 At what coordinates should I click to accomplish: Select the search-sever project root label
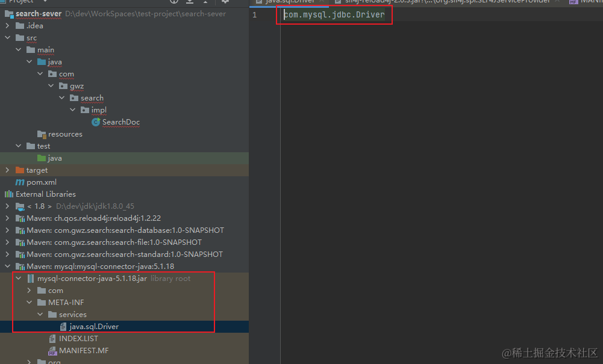[39, 14]
